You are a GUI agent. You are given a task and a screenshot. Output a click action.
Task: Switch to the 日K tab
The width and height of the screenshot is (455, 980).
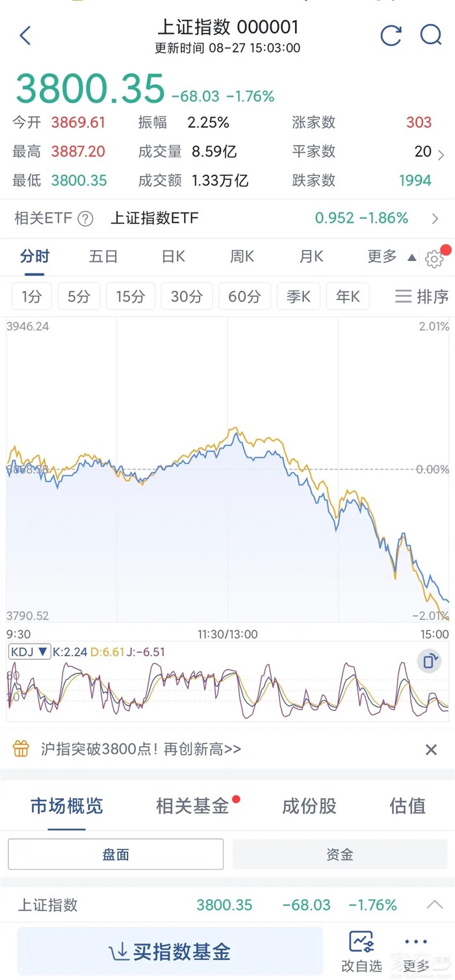tap(173, 257)
